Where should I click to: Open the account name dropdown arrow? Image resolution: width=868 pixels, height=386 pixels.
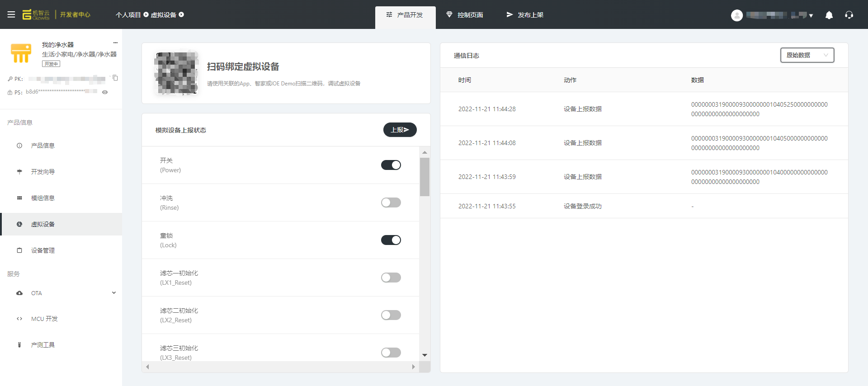811,16
